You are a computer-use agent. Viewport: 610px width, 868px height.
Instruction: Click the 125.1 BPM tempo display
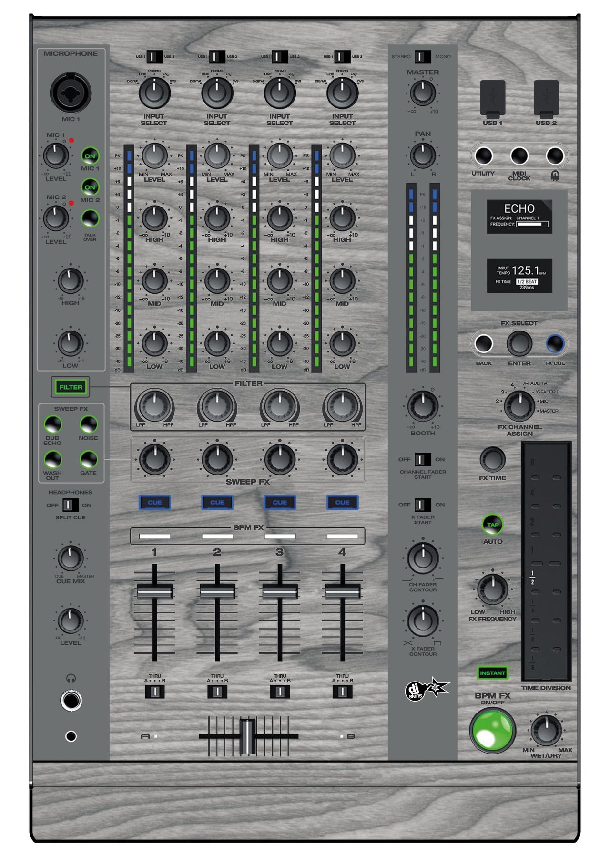tap(519, 276)
